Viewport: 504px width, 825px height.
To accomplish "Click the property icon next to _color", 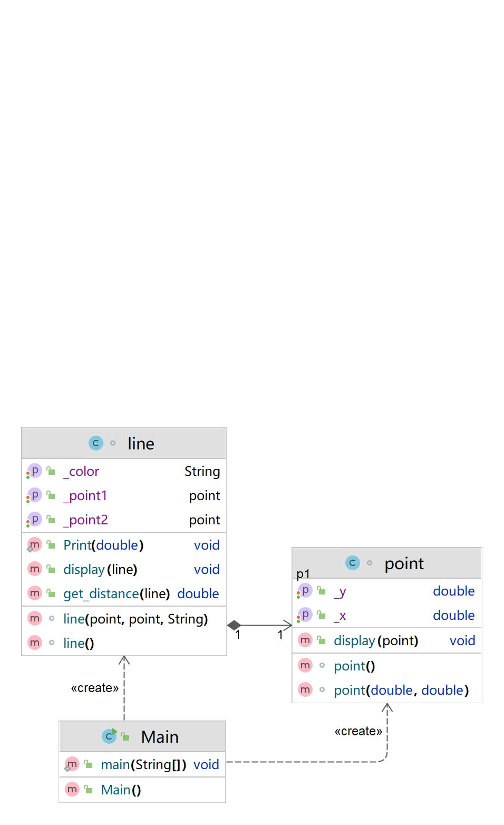I will click(34, 471).
